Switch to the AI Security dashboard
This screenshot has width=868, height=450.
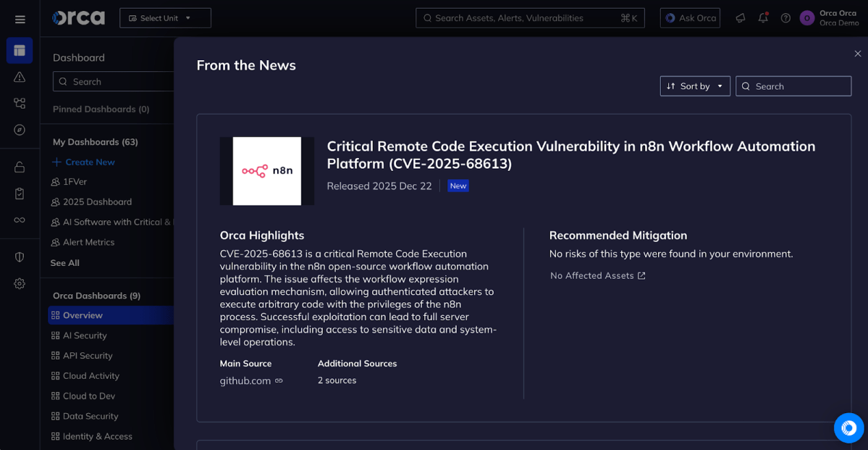tap(85, 335)
